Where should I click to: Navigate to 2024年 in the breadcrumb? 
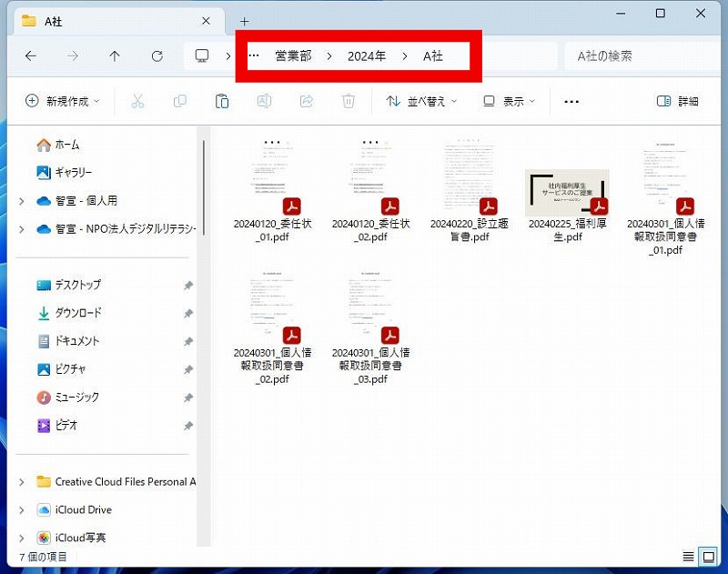click(366, 56)
